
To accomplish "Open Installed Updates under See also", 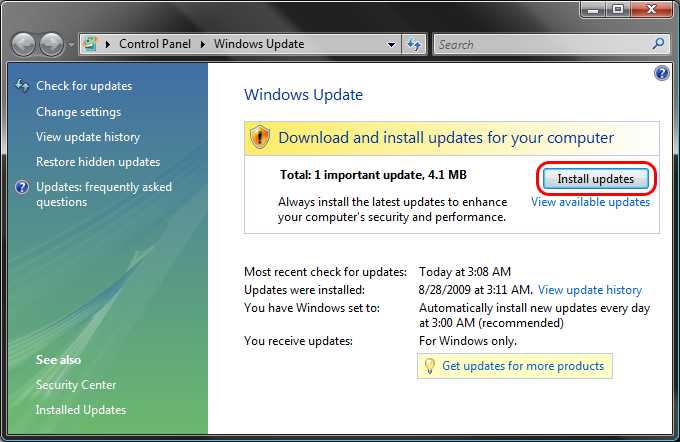I will 81,410.
